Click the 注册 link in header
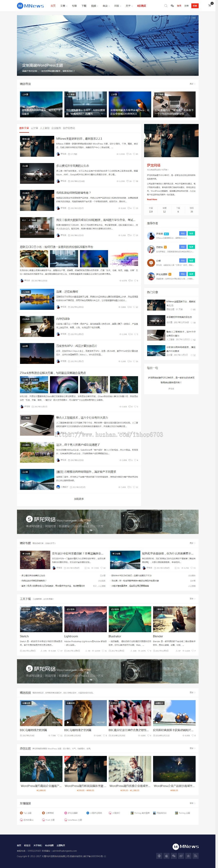The image size is (218, 868). (x=186, y=6)
